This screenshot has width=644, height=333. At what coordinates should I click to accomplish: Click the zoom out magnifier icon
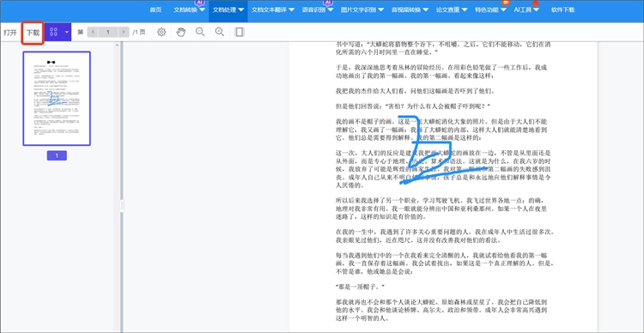tap(200, 32)
